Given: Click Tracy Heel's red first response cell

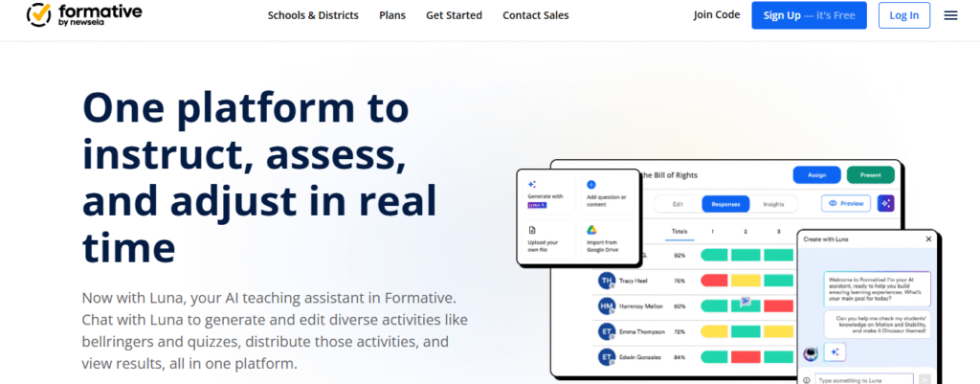Looking at the screenshot, I should [x=714, y=281].
